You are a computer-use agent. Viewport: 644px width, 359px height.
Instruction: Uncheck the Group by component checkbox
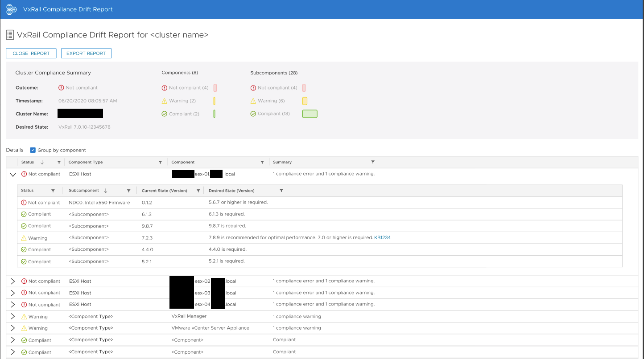(33, 150)
